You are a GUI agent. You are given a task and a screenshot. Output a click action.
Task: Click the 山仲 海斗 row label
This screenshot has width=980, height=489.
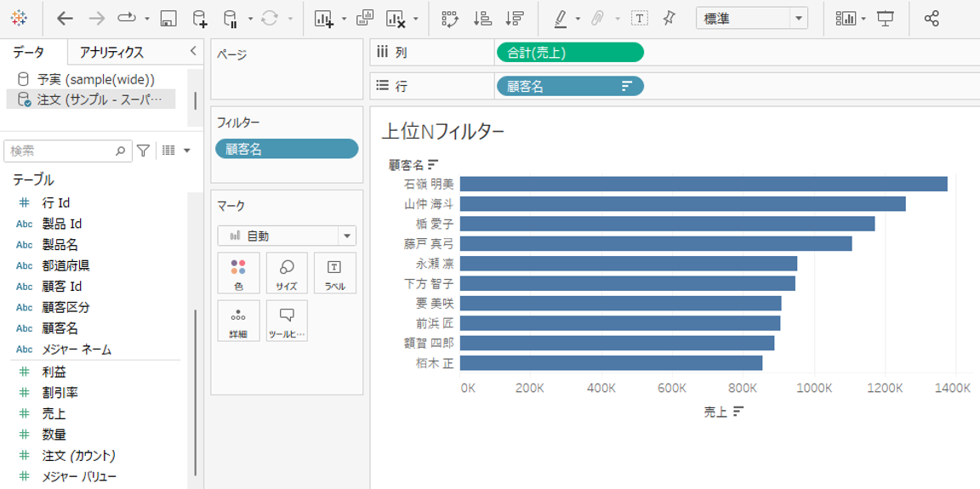click(x=429, y=203)
